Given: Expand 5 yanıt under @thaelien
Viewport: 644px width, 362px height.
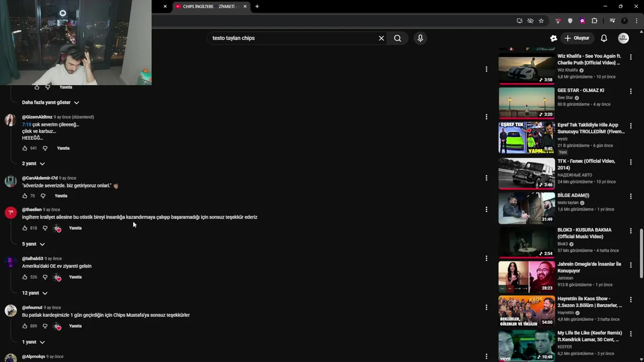Looking at the screenshot, I should click(33, 244).
